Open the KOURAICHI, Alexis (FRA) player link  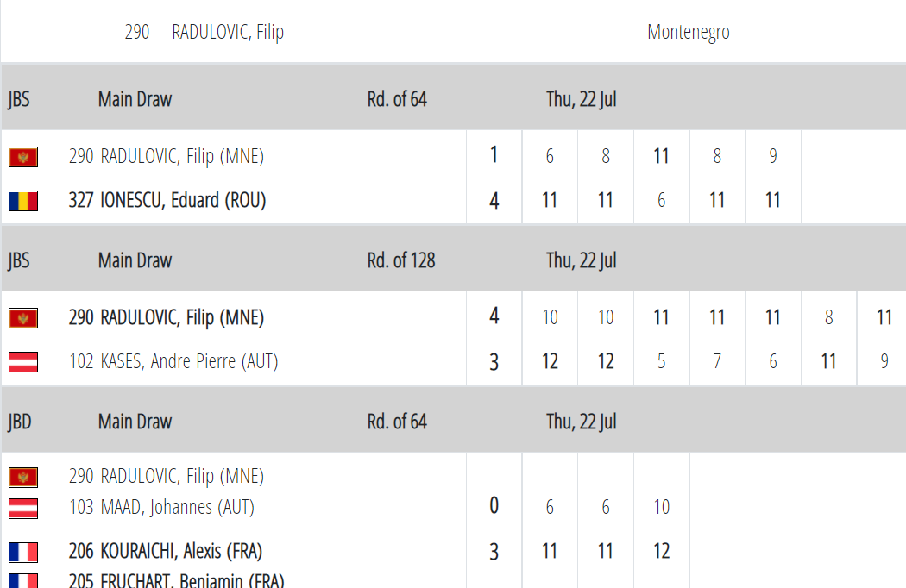tap(166, 552)
